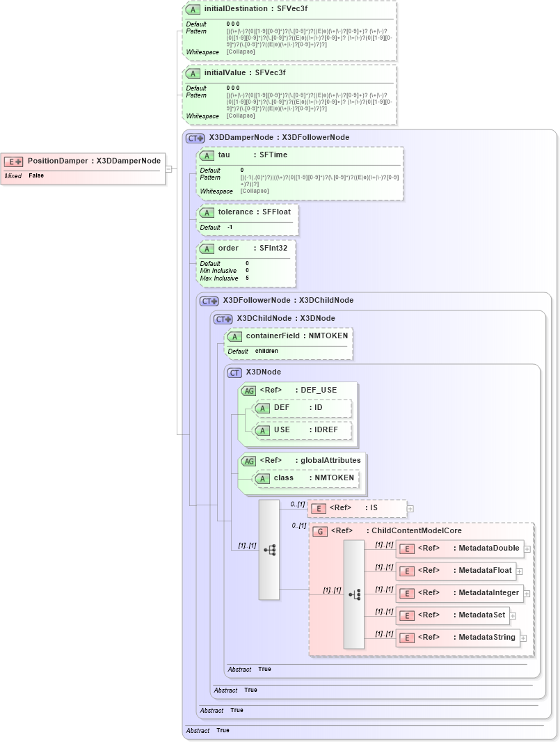Click the E icon of MetadataFloat

point(407,571)
